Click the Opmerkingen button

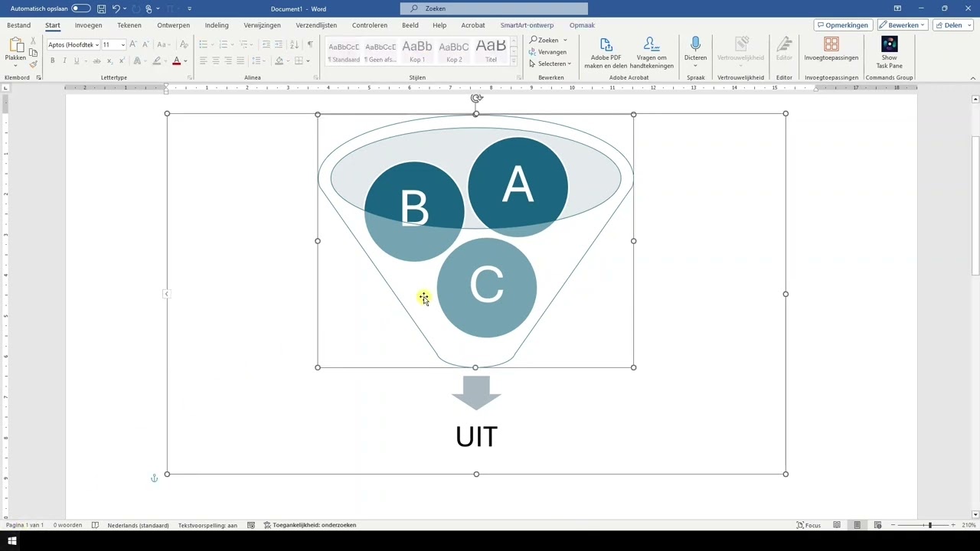842,25
